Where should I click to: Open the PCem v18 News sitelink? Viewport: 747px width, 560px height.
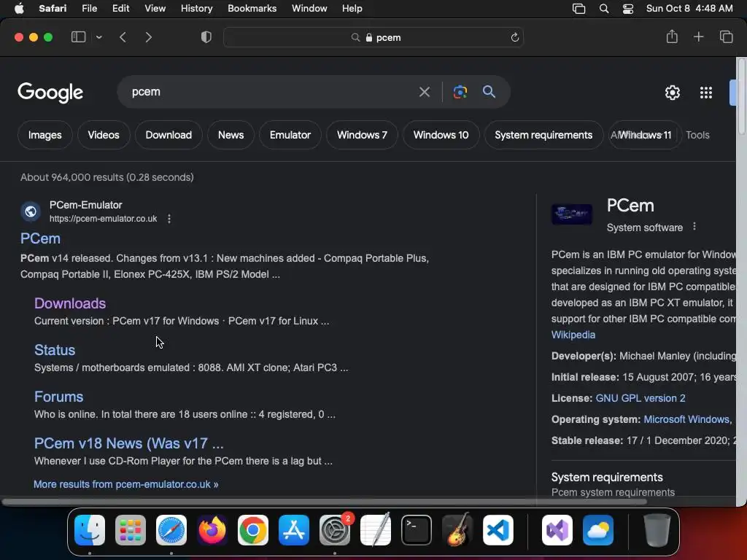tap(128, 443)
